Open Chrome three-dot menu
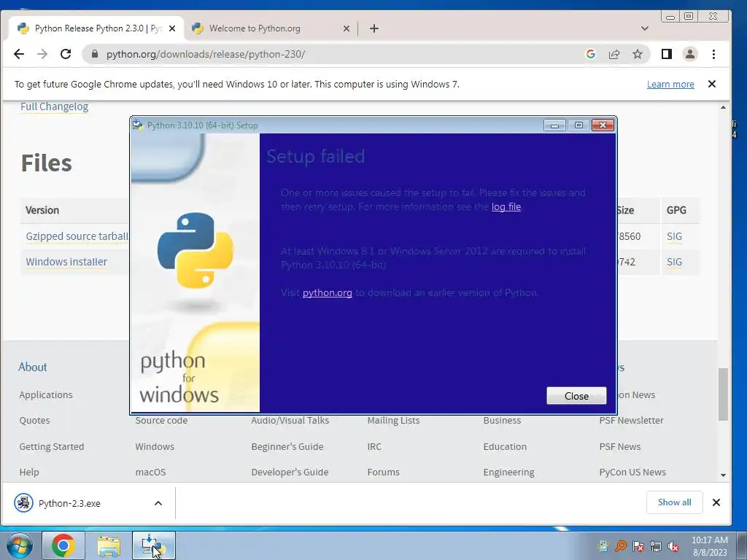Image resolution: width=747 pixels, height=560 pixels. point(713,54)
